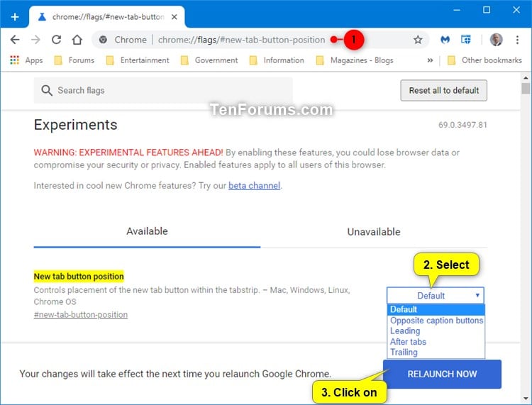532x405 pixels.
Task: Open the #new-tab-button-position anchor link
Action: pos(81,315)
